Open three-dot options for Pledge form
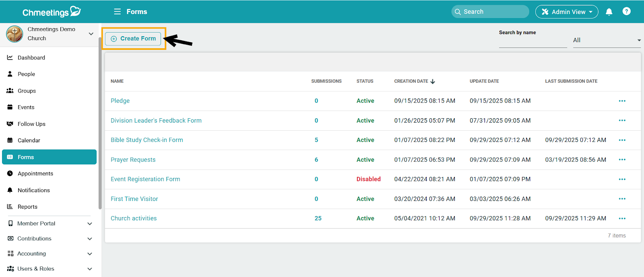This screenshot has width=644, height=277. (622, 101)
